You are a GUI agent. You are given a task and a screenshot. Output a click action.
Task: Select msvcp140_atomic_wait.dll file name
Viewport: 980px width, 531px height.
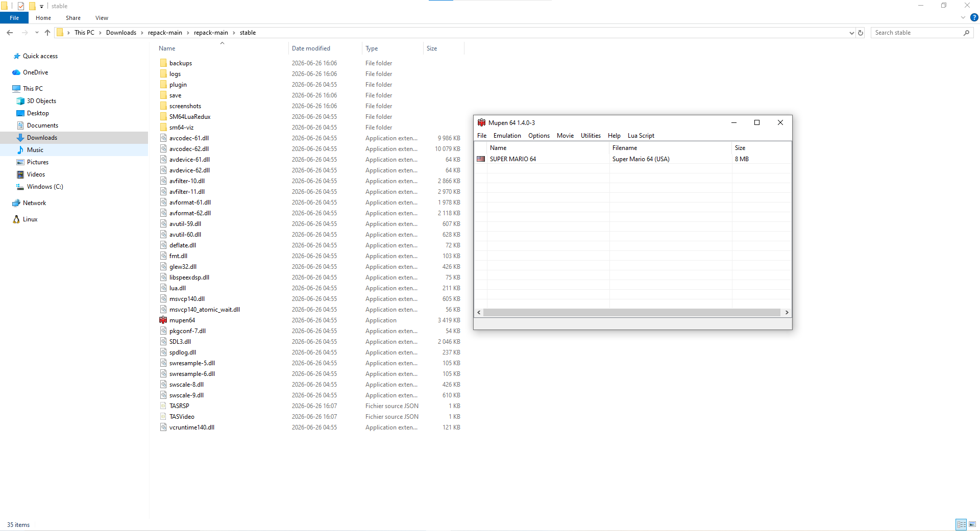pyautogui.click(x=205, y=310)
